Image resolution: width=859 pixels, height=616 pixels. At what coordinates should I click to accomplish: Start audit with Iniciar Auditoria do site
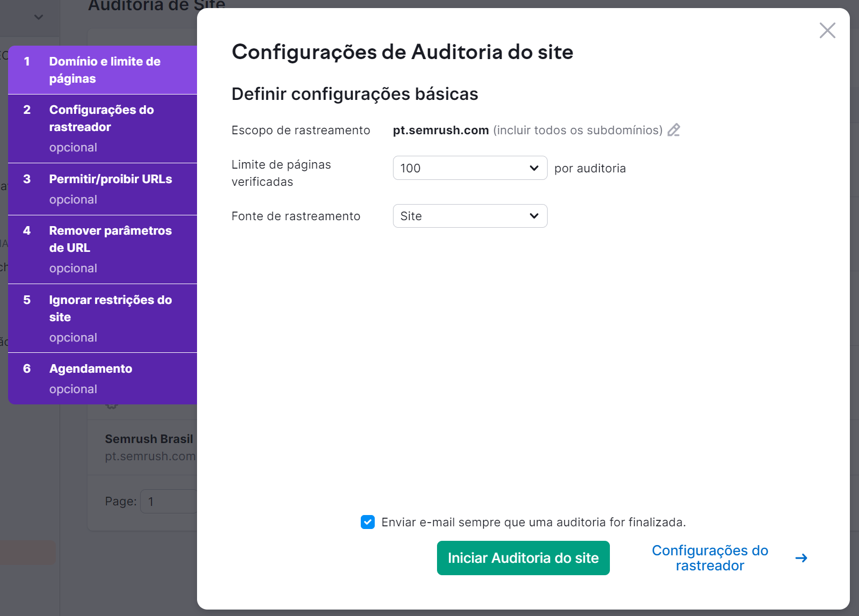523,558
